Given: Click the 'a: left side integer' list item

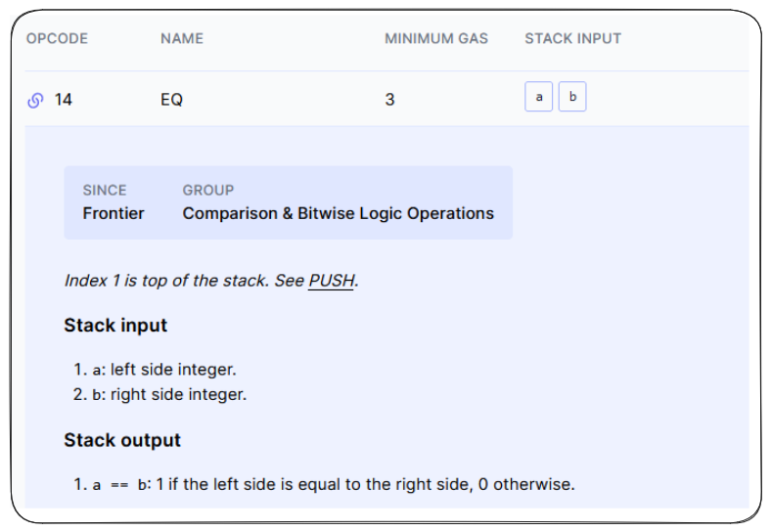Looking at the screenshot, I should pos(164,370).
